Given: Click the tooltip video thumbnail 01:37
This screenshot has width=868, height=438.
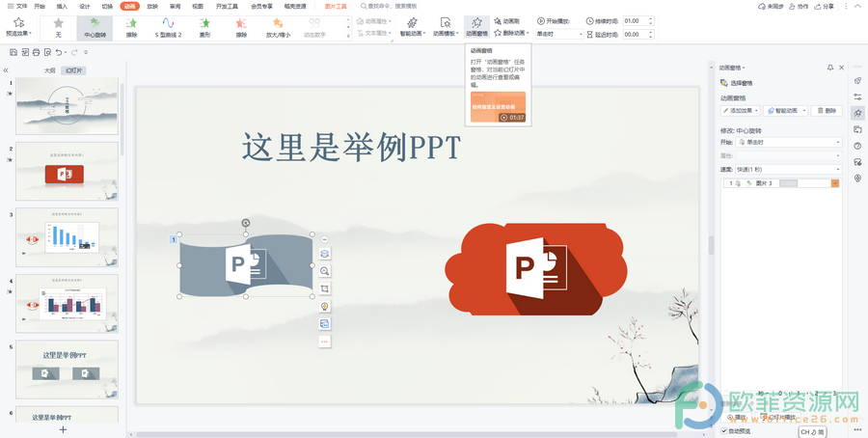Looking at the screenshot, I should point(498,107).
